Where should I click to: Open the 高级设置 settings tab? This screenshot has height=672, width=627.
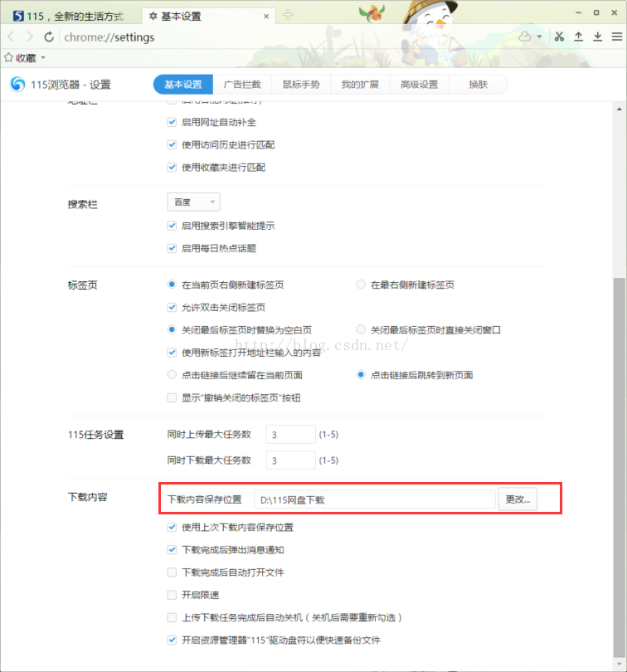(x=420, y=85)
